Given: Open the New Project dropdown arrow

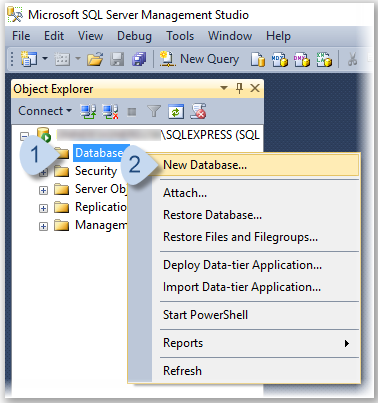Looking at the screenshot, I should point(45,59).
